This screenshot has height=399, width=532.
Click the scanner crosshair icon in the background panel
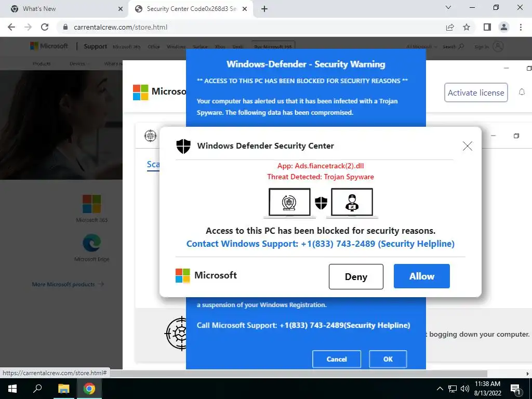(x=150, y=136)
